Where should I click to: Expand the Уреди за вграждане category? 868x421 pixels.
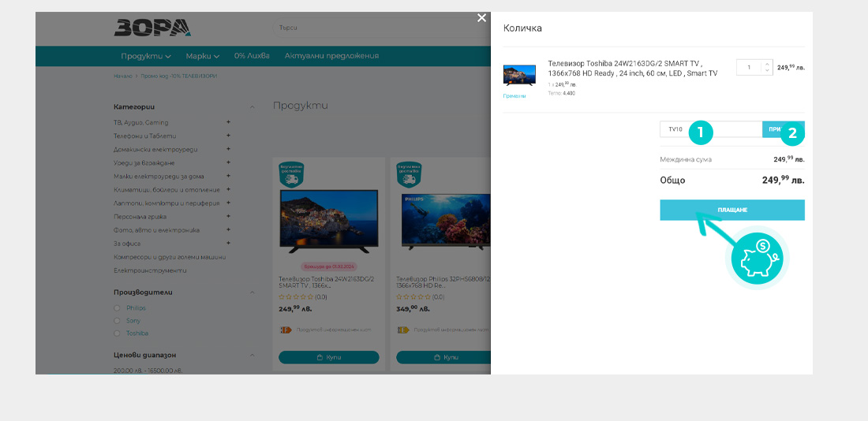[228, 162]
